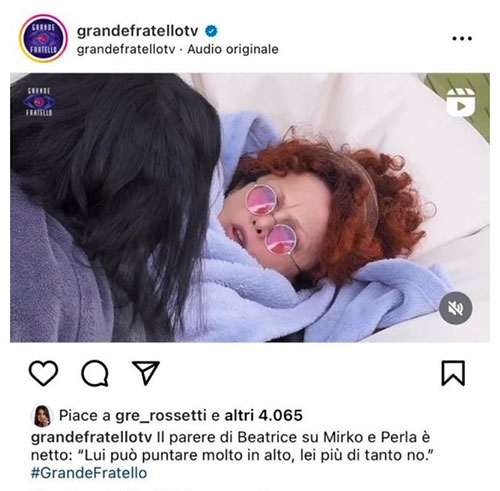
Task: Click the #GrandeFratello hashtag
Action: 89,473
